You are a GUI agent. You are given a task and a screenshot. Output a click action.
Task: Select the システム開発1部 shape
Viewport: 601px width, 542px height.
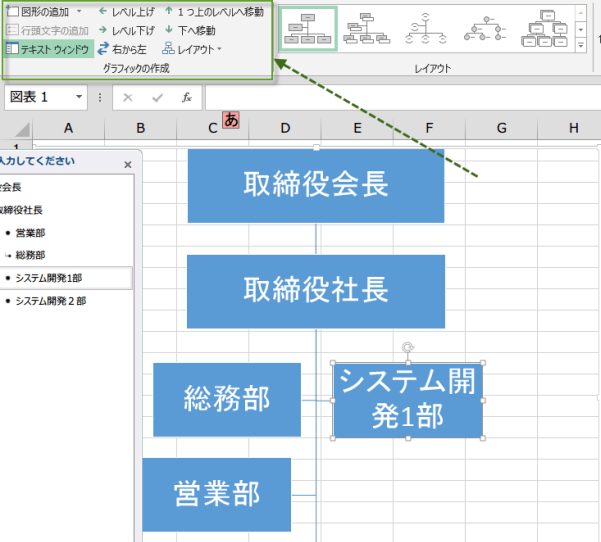(408, 400)
